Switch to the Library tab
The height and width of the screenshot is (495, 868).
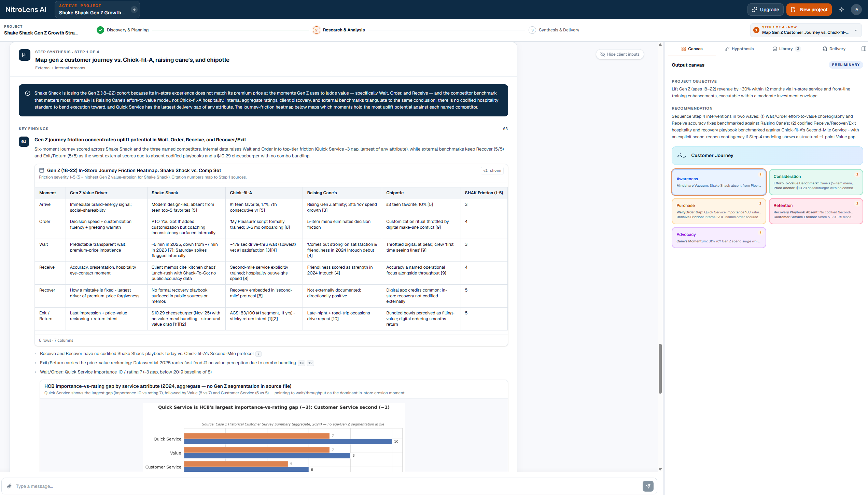786,49
